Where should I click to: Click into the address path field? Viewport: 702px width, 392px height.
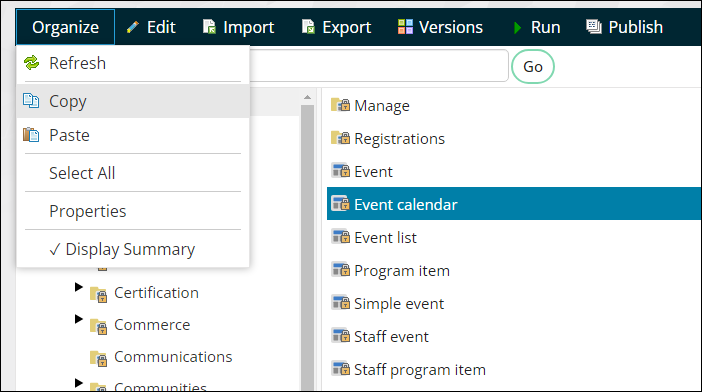click(x=378, y=66)
